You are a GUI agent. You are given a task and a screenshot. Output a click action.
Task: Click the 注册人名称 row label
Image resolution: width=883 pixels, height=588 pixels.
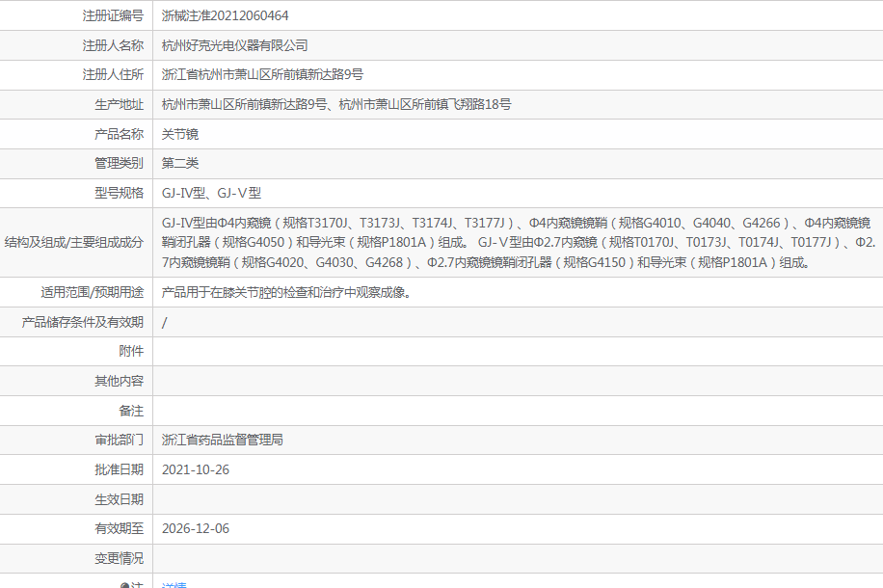coord(113,45)
